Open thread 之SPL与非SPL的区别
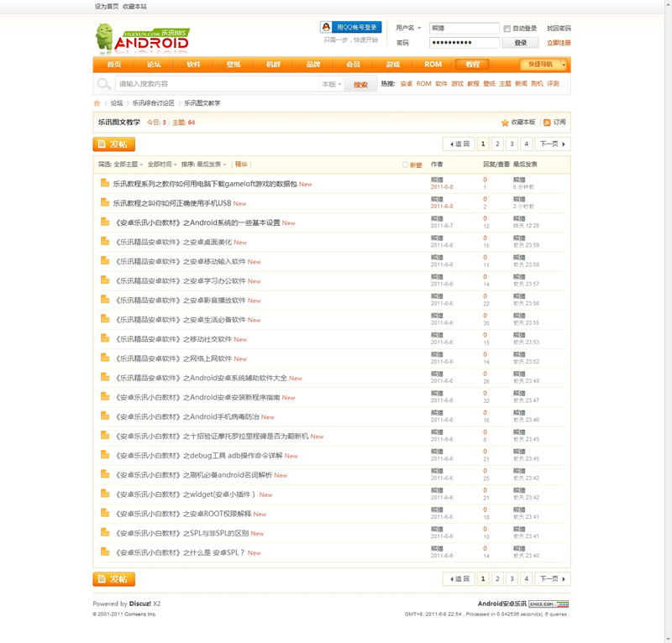This screenshot has width=672, height=643. 181,533
